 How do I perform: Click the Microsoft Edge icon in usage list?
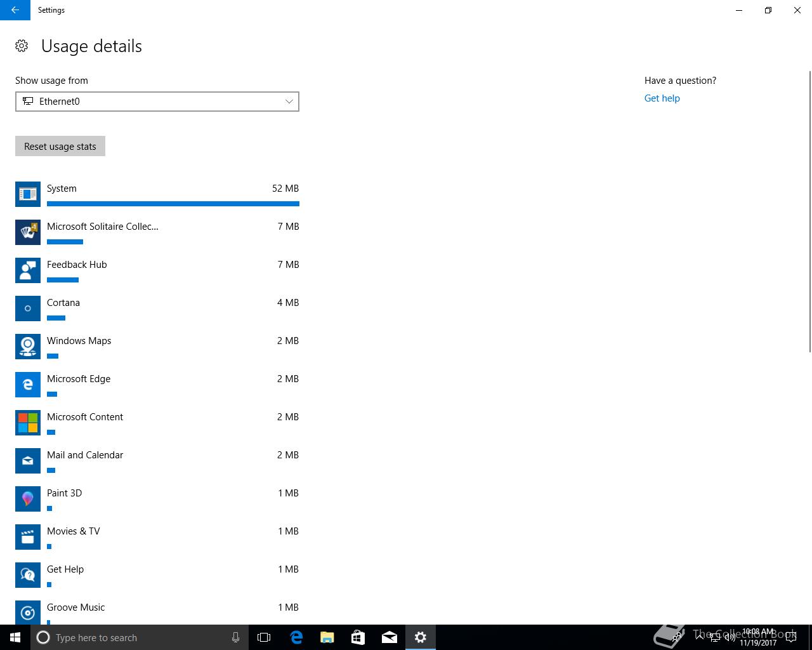click(x=28, y=385)
